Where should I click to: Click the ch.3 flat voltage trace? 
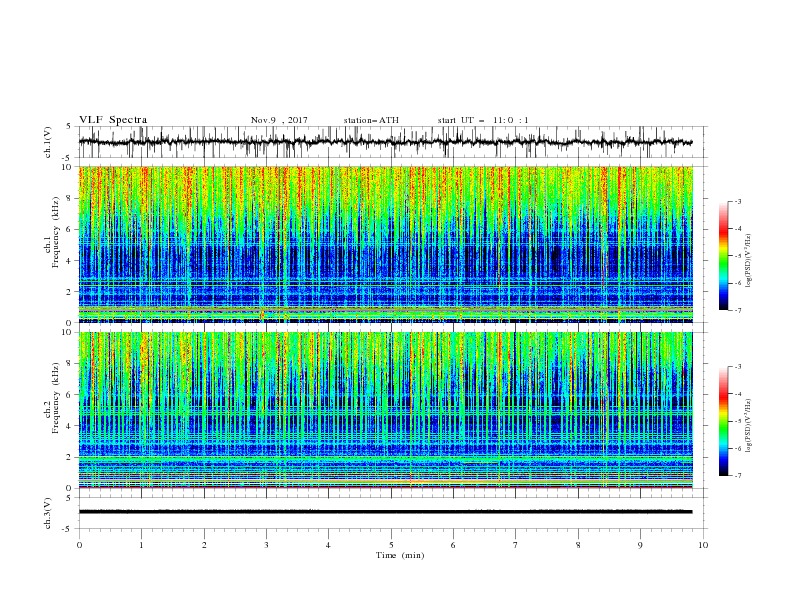coord(385,512)
